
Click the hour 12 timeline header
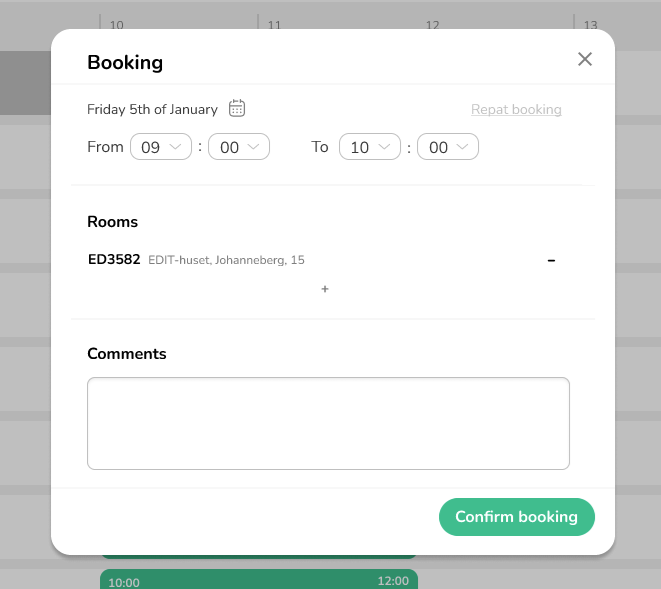click(433, 24)
